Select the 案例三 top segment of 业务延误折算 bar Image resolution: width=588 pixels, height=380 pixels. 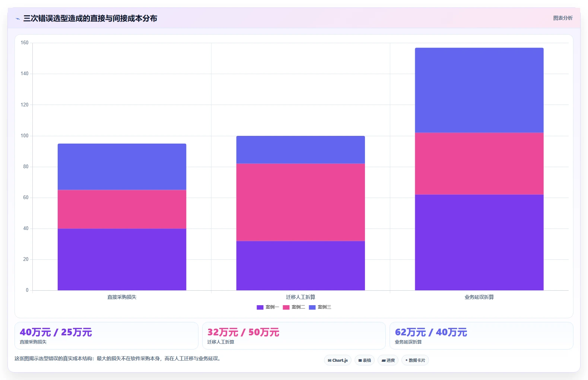[479, 90]
